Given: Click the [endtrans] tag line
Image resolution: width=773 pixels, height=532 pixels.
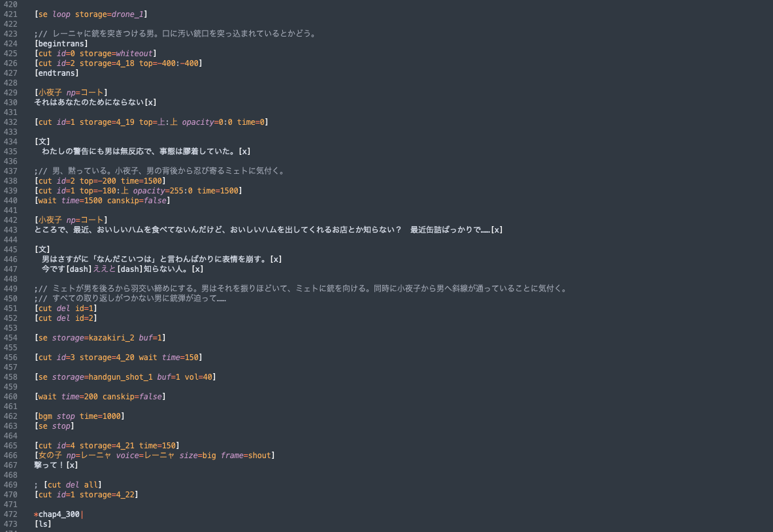Looking at the screenshot, I should point(57,73).
